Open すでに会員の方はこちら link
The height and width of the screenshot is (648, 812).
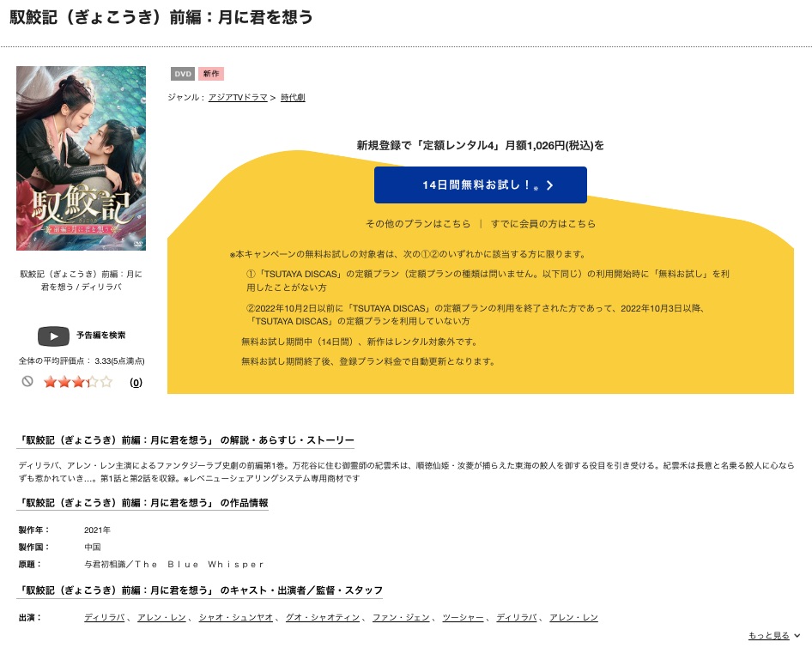543,224
